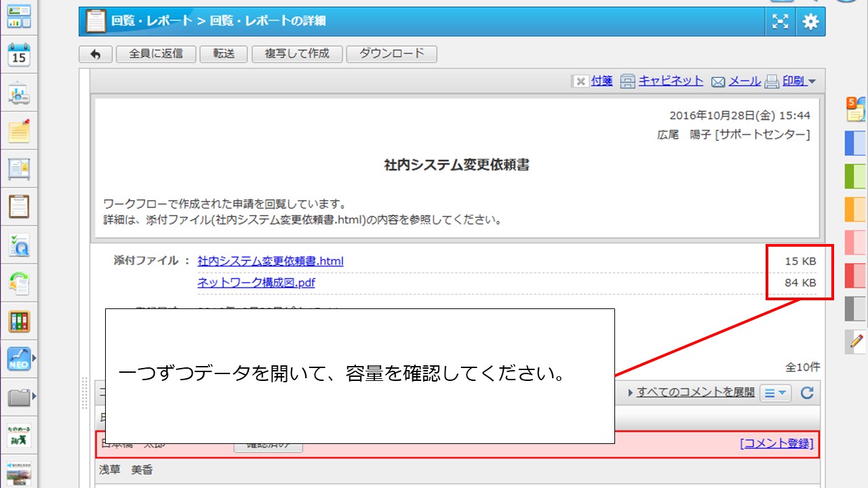Open ネットワーク構成図.pdf attachment link
The image size is (868, 488).
[256, 283]
